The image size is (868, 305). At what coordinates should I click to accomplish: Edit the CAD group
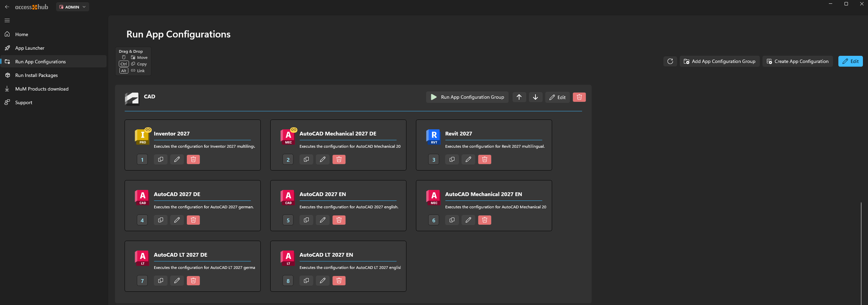click(557, 97)
